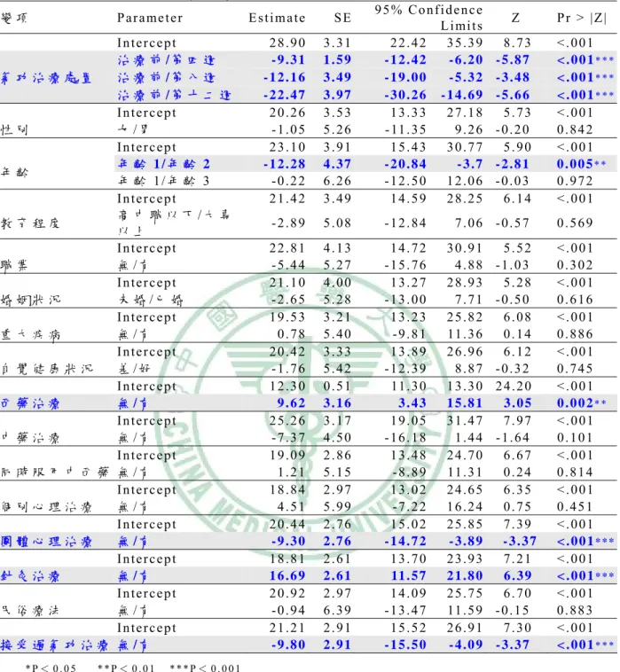This screenshot has height=672, width=620.
Task: Select the p-value 0.451
Action: pos(575,506)
